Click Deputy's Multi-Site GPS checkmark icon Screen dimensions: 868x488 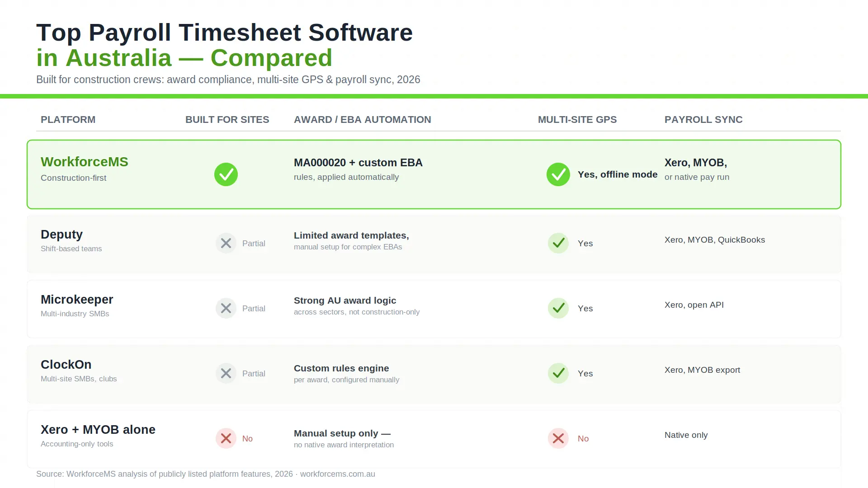tap(558, 243)
